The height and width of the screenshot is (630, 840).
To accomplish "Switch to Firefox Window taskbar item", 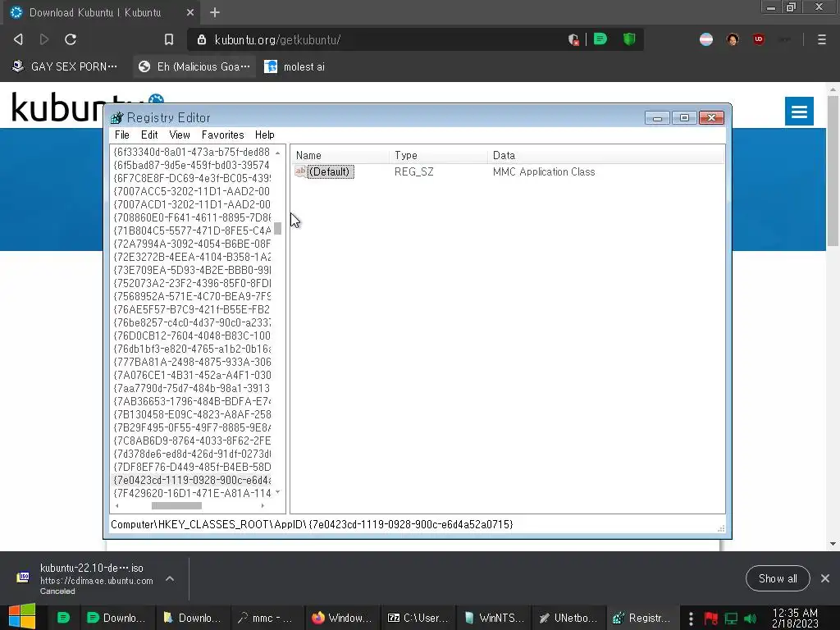I will click(x=341, y=618).
